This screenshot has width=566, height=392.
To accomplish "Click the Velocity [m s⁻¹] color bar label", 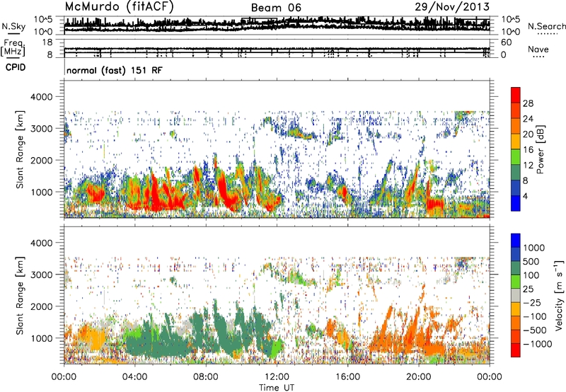I will [559, 295].
